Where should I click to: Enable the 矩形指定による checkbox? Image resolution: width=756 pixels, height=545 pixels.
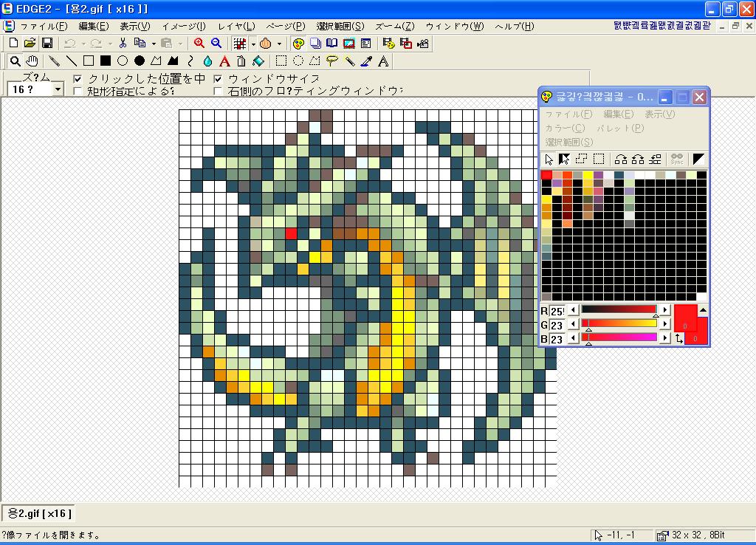pyautogui.click(x=78, y=91)
